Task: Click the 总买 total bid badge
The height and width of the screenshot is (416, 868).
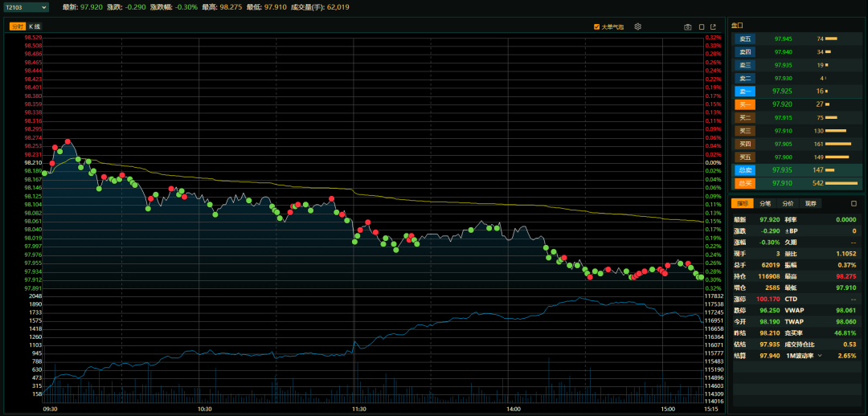Action: pos(745,183)
